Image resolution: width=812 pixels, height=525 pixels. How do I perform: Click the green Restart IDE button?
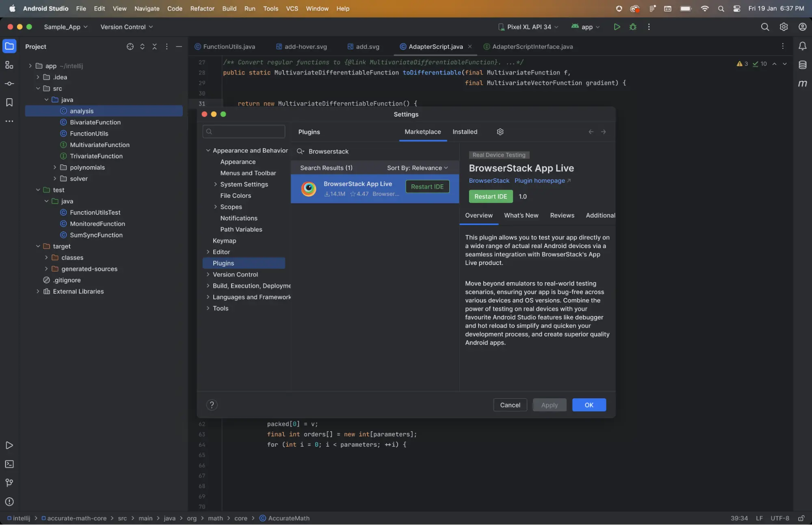tap(490, 197)
